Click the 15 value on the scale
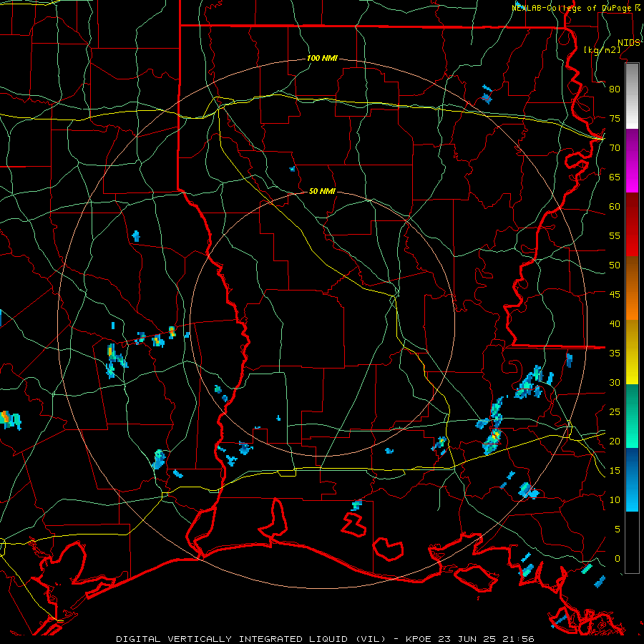 pyautogui.click(x=615, y=471)
